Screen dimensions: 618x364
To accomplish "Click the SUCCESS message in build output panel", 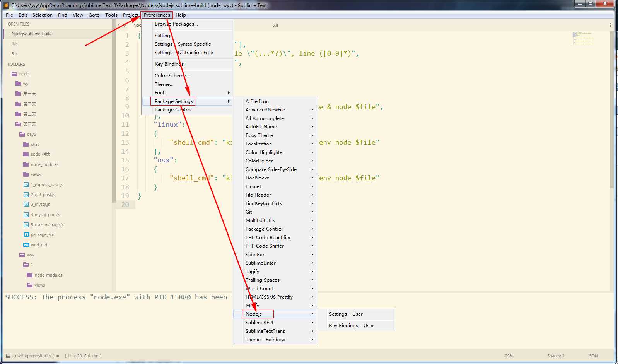I will tap(118, 297).
